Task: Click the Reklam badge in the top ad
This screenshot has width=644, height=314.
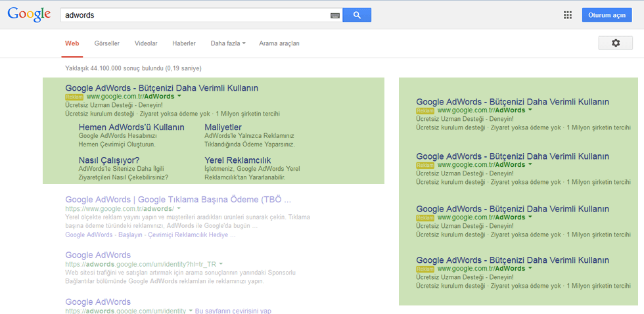Action: point(74,97)
